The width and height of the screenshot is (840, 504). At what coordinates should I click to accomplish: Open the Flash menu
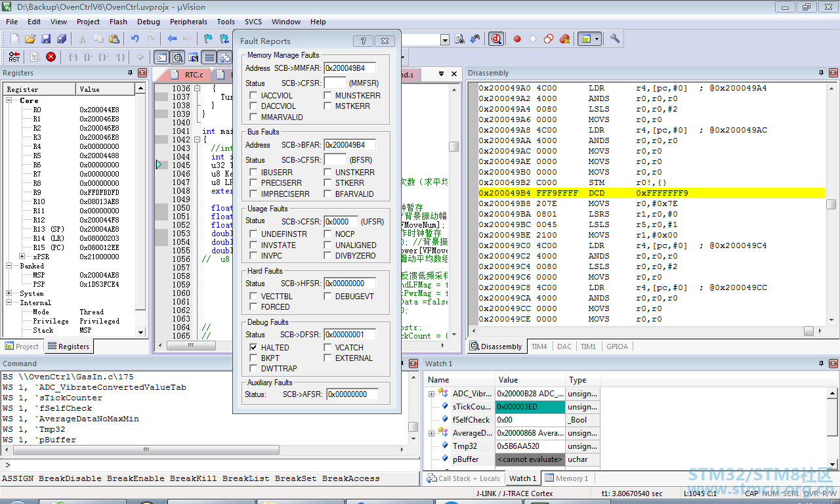point(119,22)
